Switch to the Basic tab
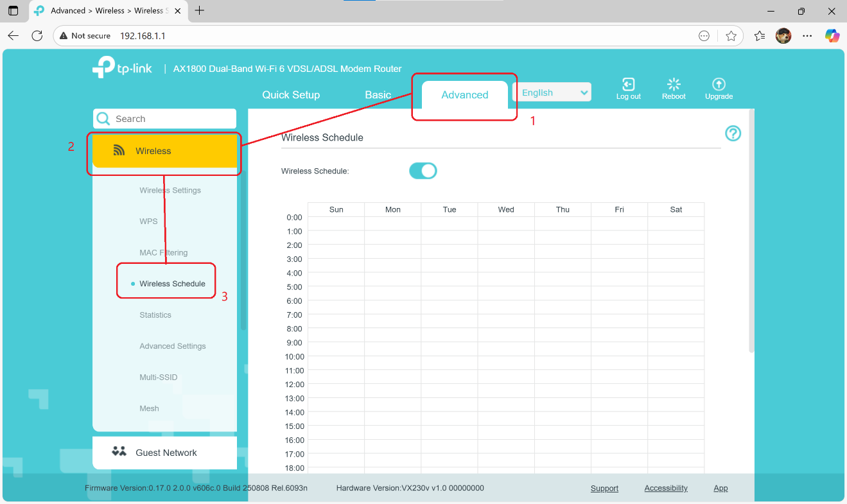847x504 pixels. pyautogui.click(x=378, y=95)
